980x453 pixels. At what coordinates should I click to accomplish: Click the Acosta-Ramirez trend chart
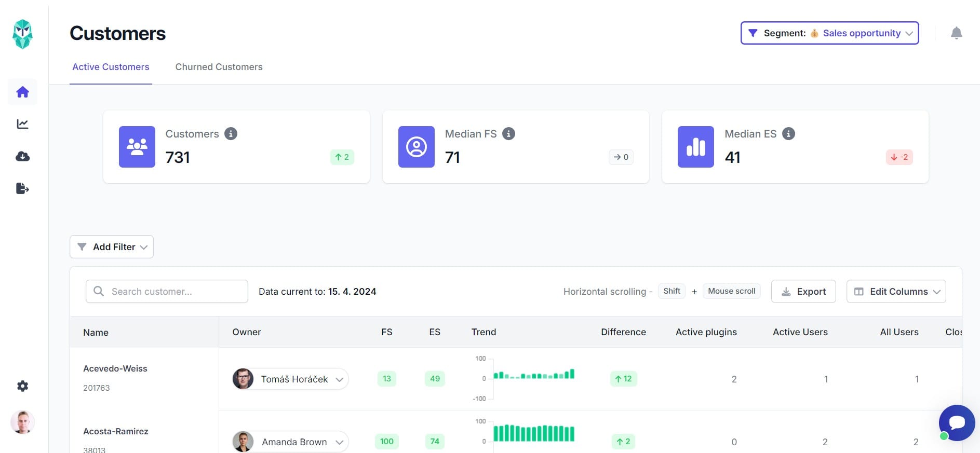point(525,435)
